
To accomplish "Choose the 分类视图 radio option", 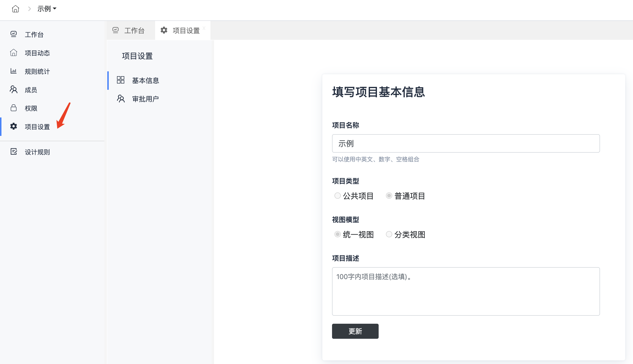I will pos(389,234).
